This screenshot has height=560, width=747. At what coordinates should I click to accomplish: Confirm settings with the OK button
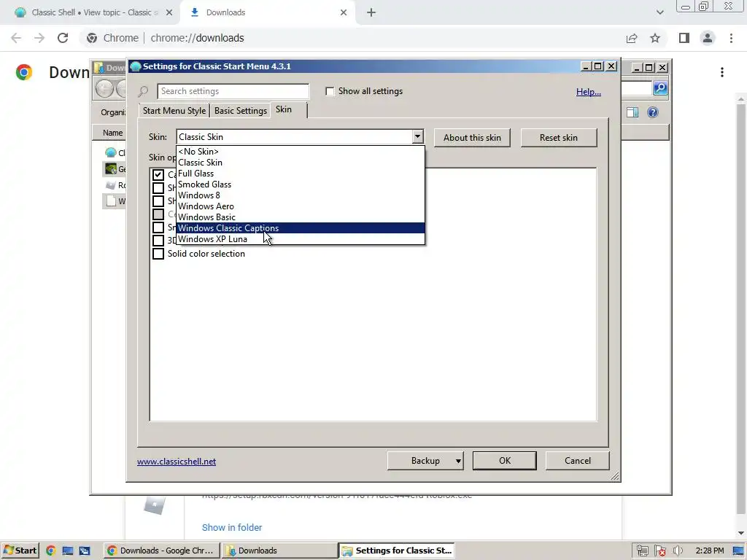505,461
